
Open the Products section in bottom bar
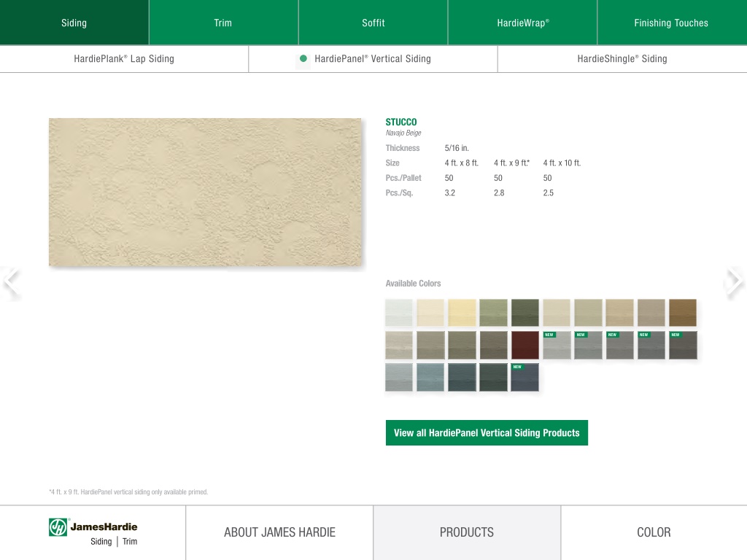467,533
